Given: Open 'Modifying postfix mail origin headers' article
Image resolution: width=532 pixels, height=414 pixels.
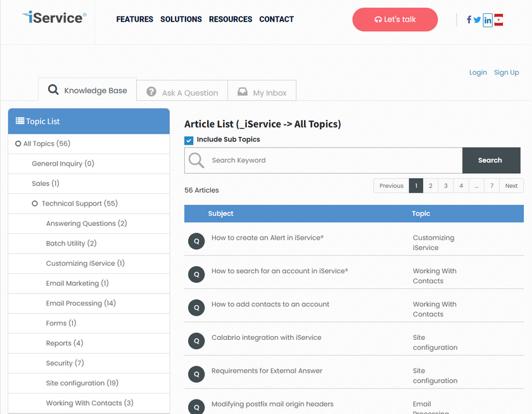Looking at the screenshot, I should point(272,404).
